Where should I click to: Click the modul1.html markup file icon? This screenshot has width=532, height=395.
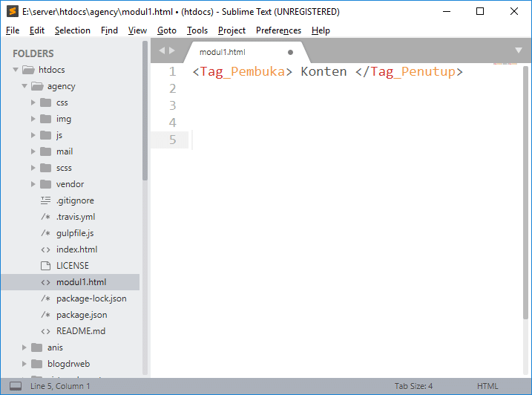tap(45, 282)
